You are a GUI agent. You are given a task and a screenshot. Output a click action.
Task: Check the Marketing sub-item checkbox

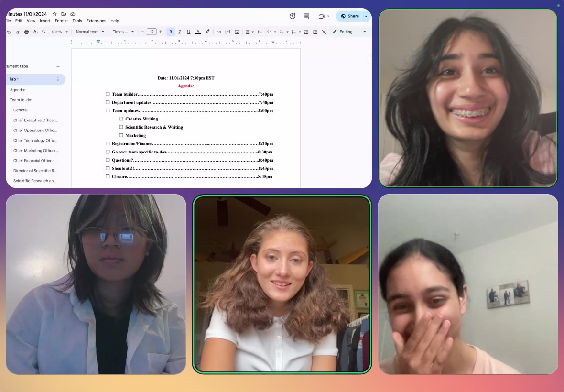[121, 135]
